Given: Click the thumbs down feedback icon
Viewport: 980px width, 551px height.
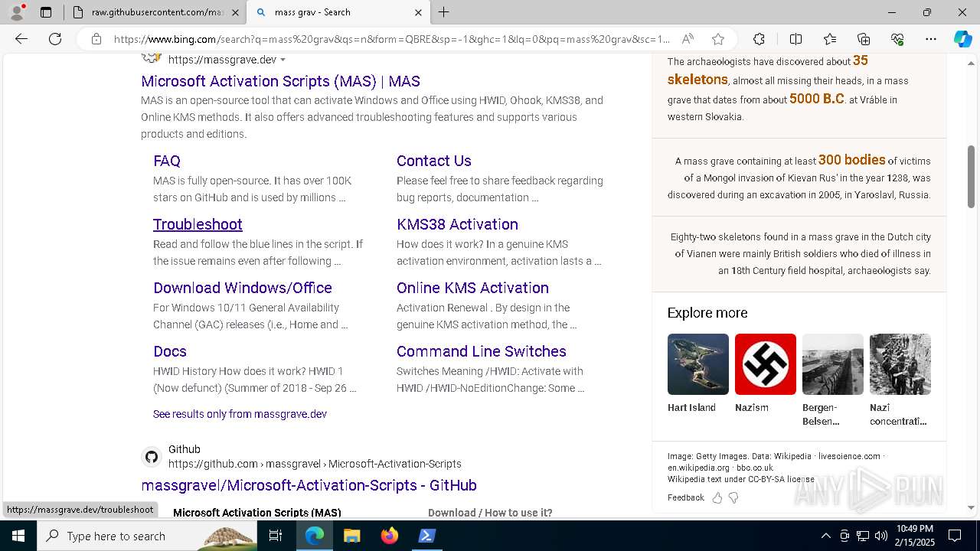Looking at the screenshot, I should pos(733,497).
